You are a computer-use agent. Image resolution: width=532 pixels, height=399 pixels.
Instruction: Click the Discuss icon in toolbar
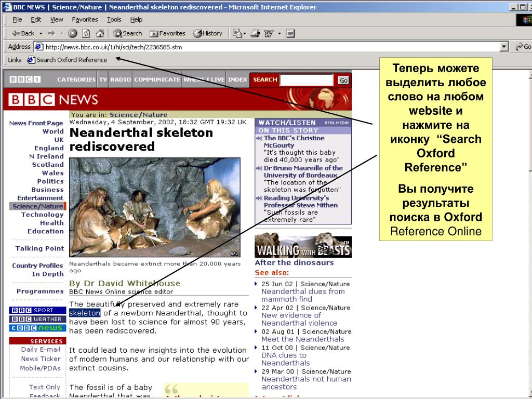290,33
